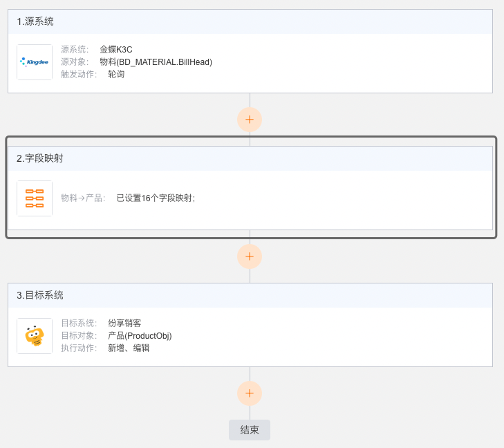Add step after 字段映射 with plus button
Screen dimensions: 504x448
(x=250, y=256)
